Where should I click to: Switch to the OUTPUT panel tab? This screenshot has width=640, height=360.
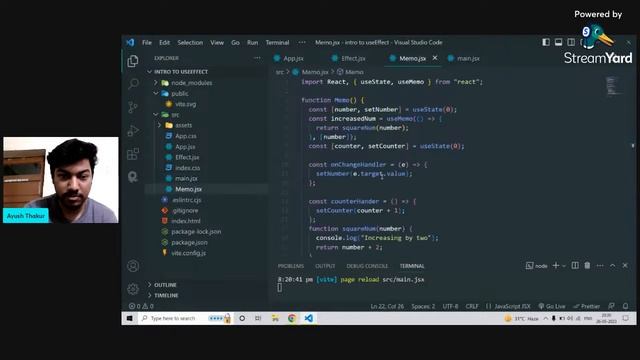click(x=325, y=266)
